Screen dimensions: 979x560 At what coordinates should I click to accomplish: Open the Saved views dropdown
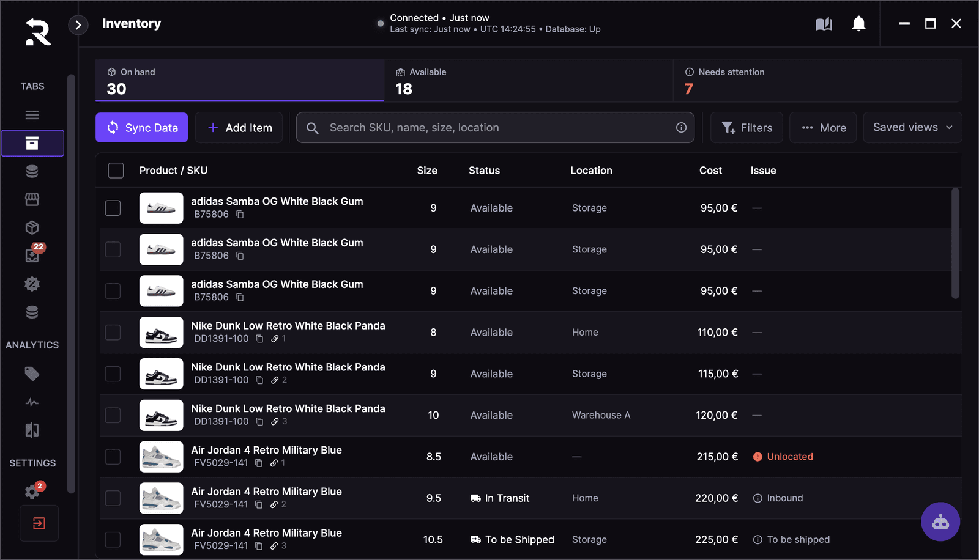tap(912, 127)
